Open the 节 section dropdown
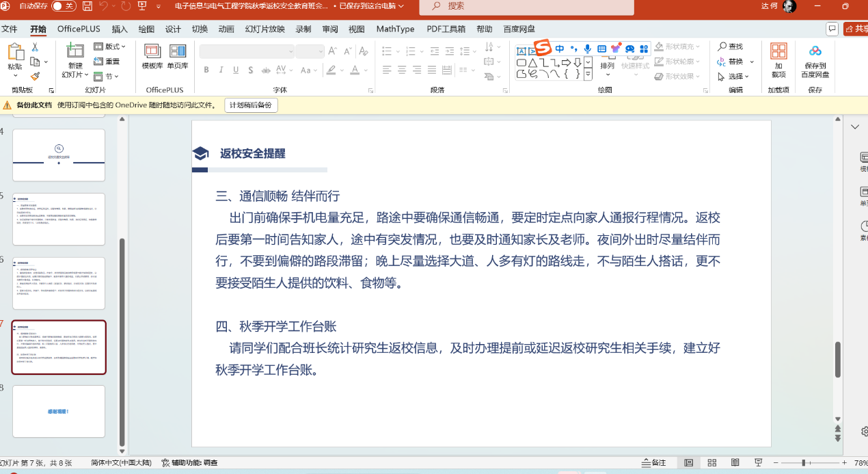The height and width of the screenshot is (474, 868). [x=107, y=77]
